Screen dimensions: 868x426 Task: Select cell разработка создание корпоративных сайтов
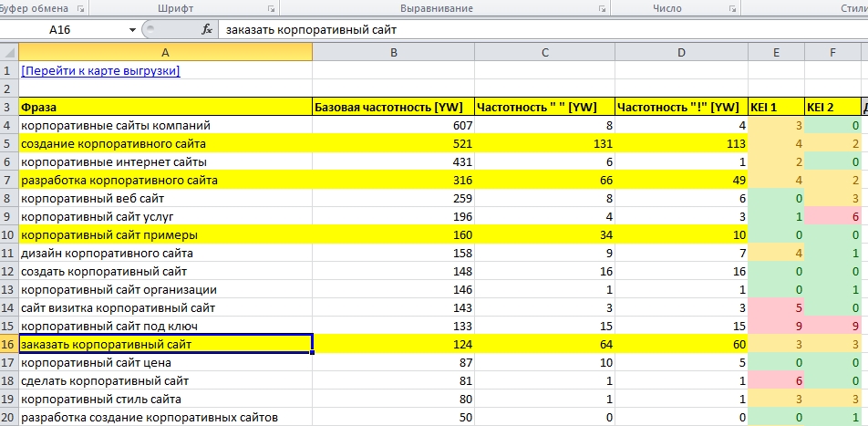166,417
